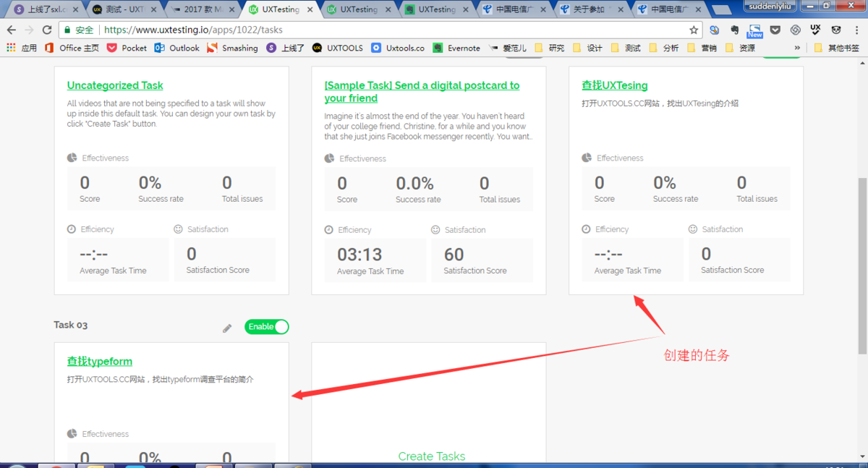Click Create Tasks in the empty card

click(432, 456)
